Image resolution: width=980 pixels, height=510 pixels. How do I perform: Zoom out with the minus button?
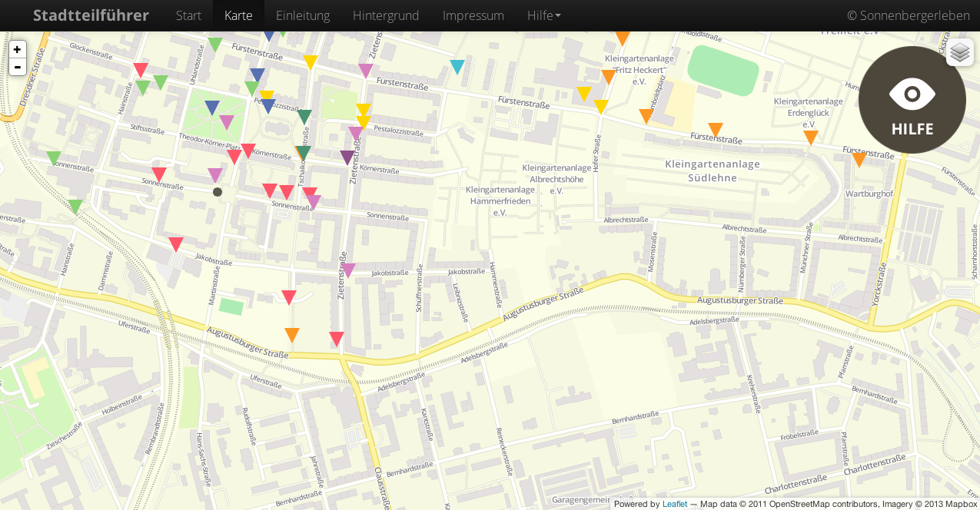pos(17,67)
